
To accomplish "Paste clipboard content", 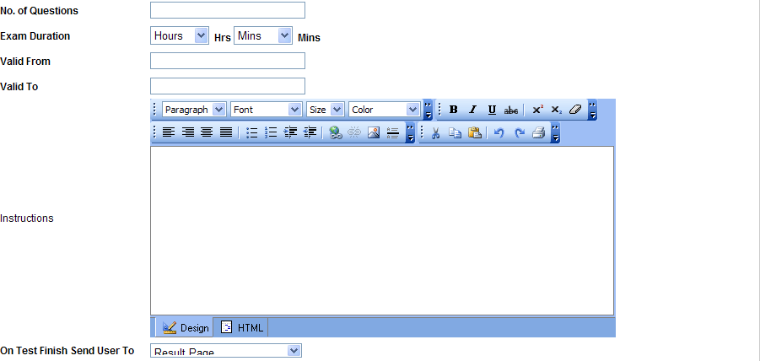I will pyautogui.click(x=475, y=132).
